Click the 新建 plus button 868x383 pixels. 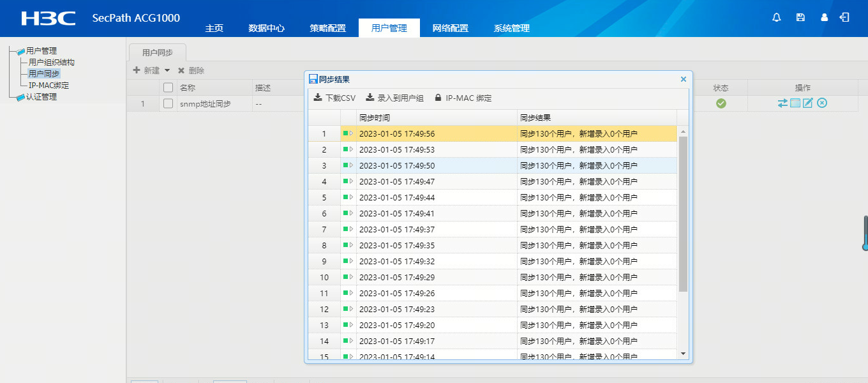click(x=146, y=70)
